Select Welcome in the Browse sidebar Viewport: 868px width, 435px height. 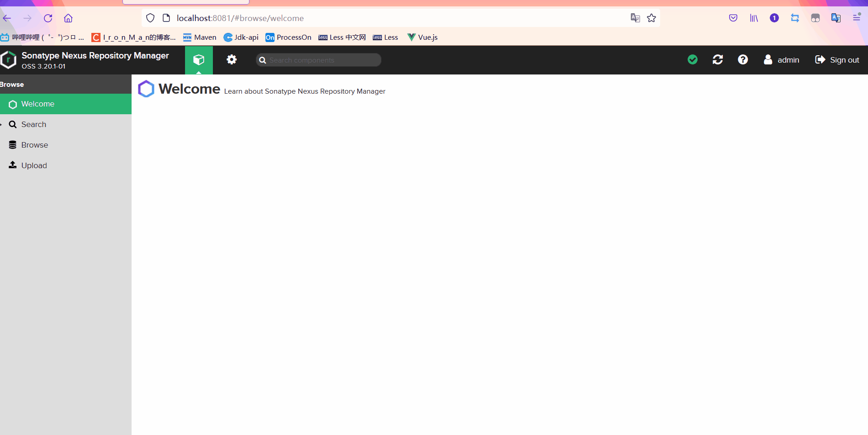(x=66, y=104)
